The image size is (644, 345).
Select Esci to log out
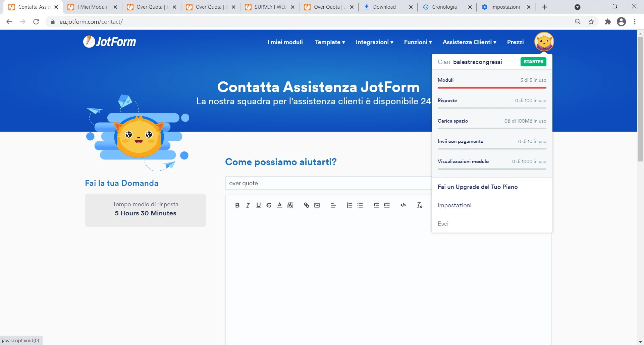tap(443, 223)
